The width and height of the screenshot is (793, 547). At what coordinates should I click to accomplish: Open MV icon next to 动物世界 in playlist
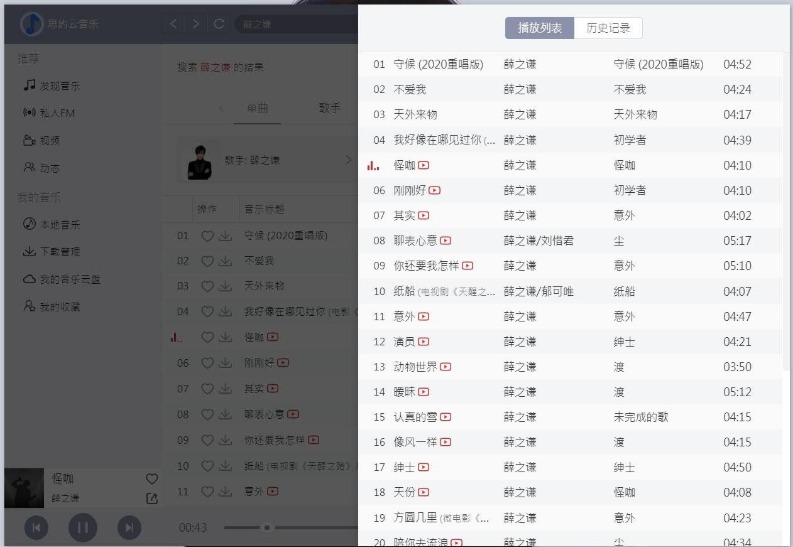pyautogui.click(x=446, y=367)
